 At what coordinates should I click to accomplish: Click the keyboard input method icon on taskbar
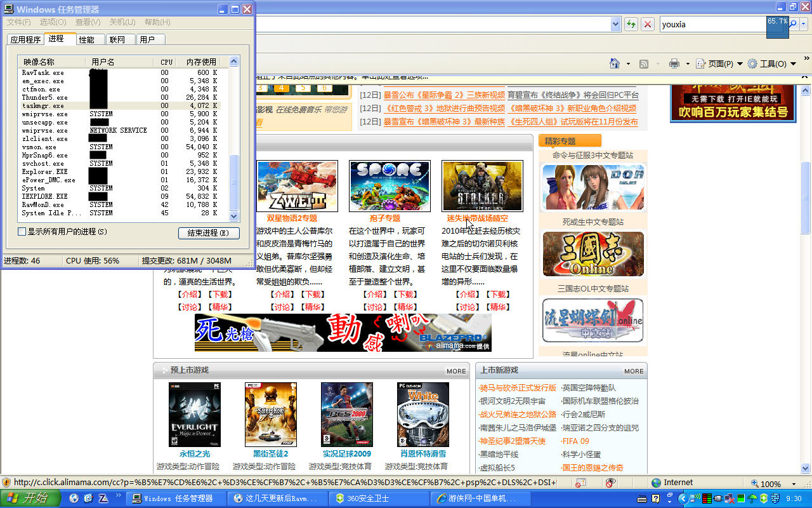(641, 498)
